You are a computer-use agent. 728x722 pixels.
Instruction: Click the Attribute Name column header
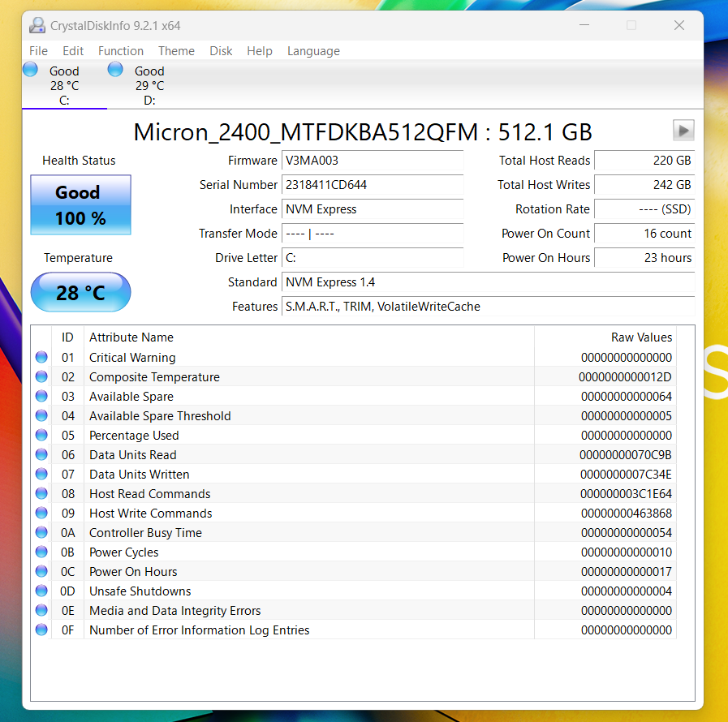(x=308, y=337)
